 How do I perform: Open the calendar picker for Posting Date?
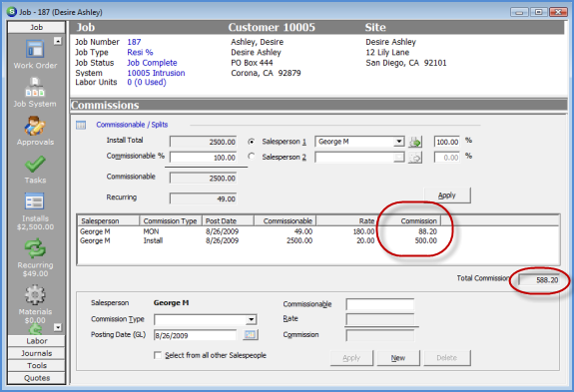[x=250, y=334]
